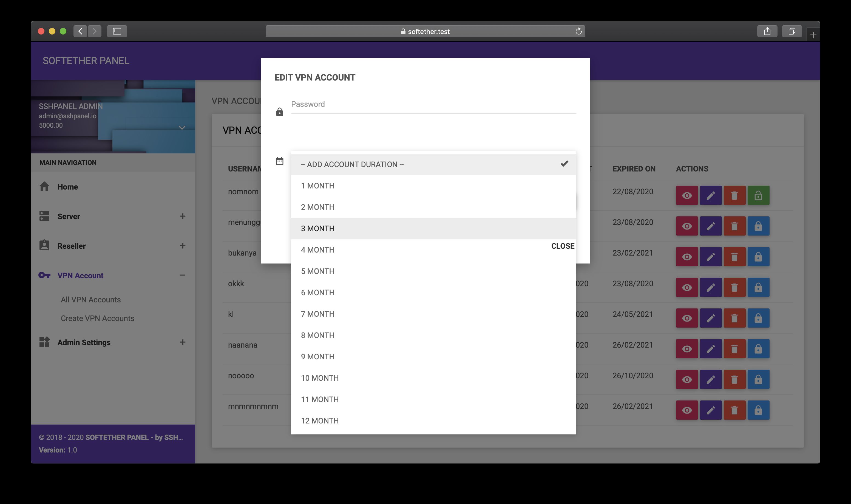This screenshot has height=504, width=851.
Task: Toggle the lock icon for mnmnmnmnm account
Action: 758,410
